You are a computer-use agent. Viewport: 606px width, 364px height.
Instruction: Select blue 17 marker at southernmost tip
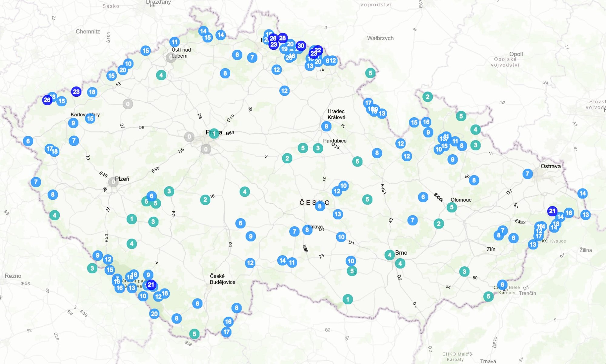point(226,332)
